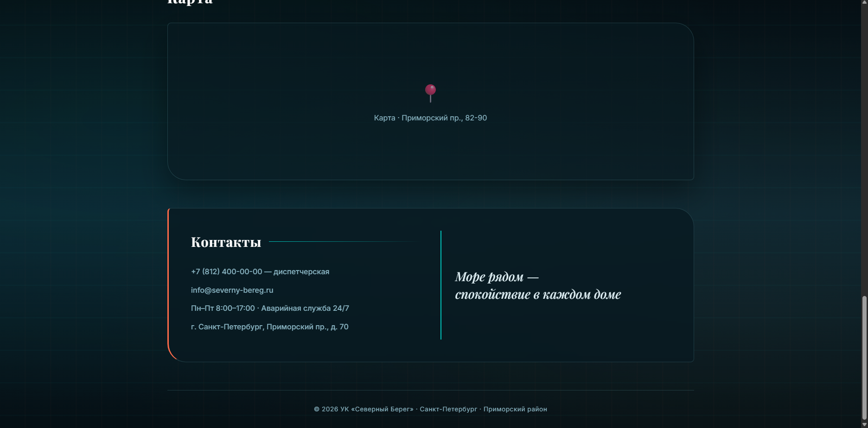868x428 pixels.
Task: Click the thin line beside the Контакты heading
Action: click(343, 242)
